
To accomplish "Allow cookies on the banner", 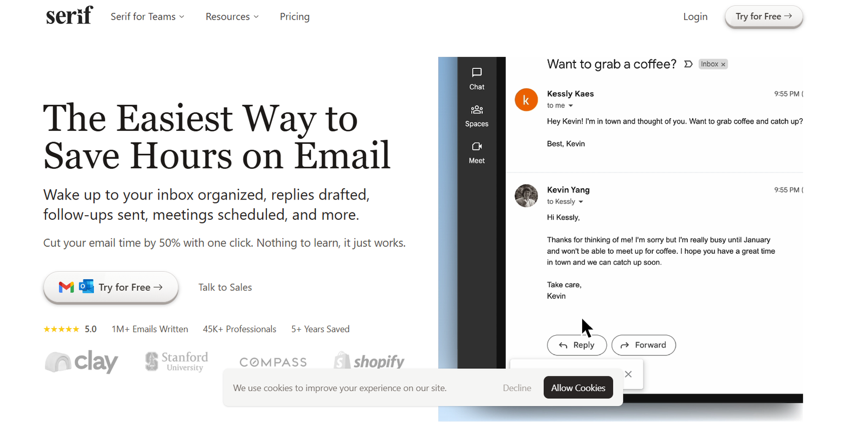I will [578, 388].
